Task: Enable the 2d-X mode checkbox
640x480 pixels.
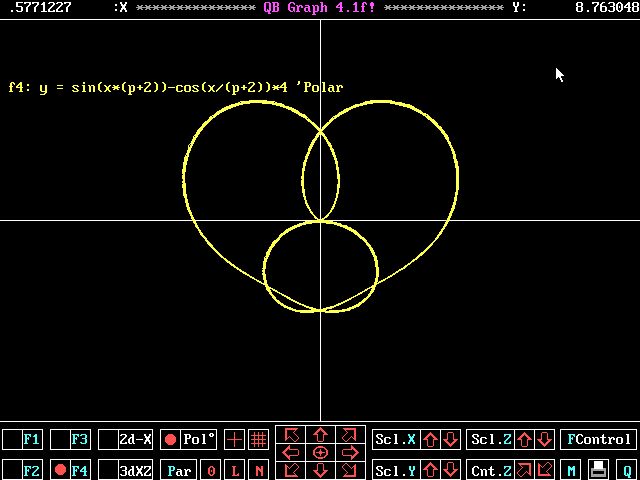Action: click(108, 439)
